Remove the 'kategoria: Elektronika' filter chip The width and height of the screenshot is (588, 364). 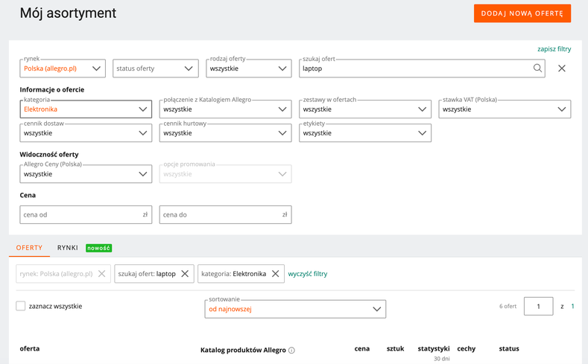pos(275,274)
